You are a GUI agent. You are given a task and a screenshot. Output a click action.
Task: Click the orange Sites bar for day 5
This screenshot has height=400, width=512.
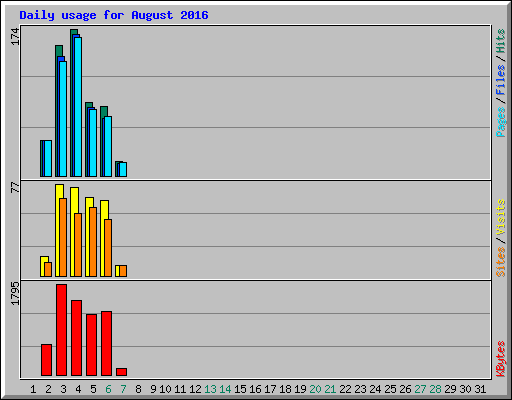pos(93,242)
